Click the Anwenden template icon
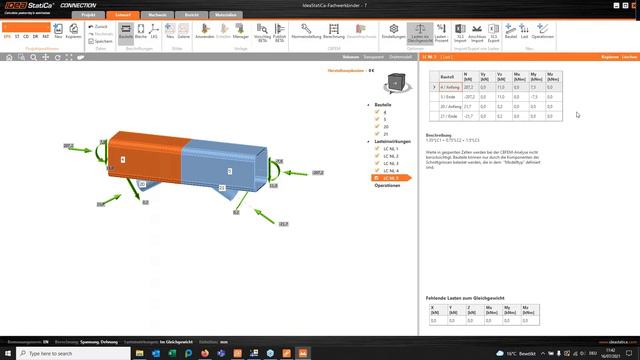The image size is (640, 360). pyautogui.click(x=204, y=31)
